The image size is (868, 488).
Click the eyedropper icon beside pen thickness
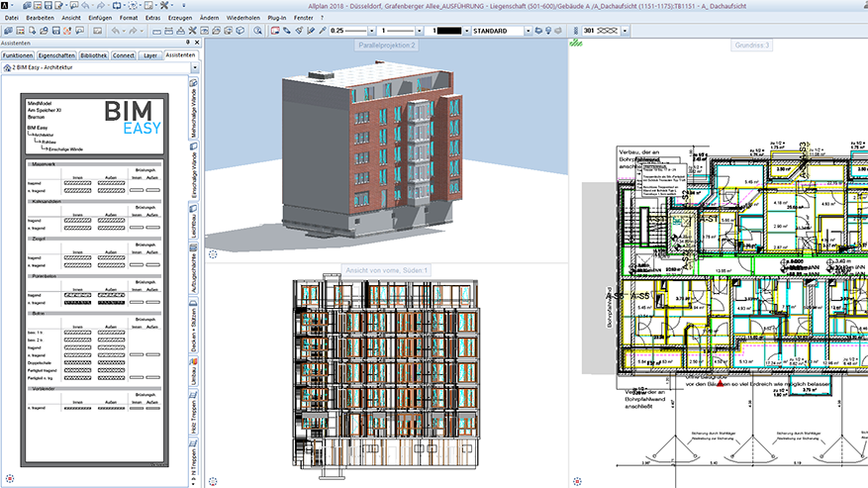tap(322, 32)
